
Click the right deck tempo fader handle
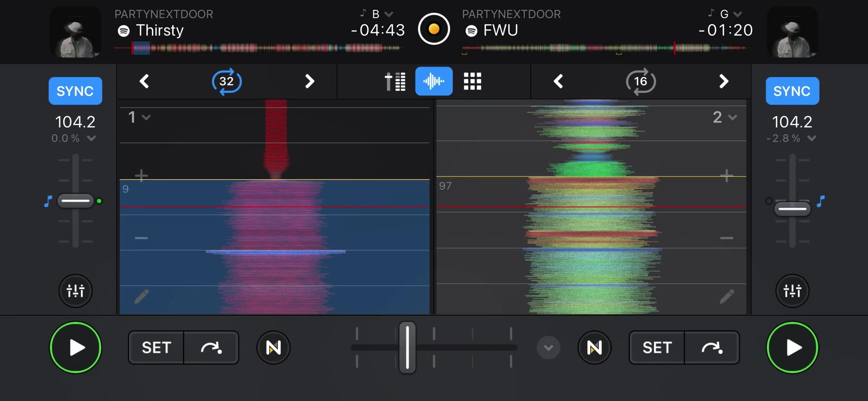tap(792, 209)
